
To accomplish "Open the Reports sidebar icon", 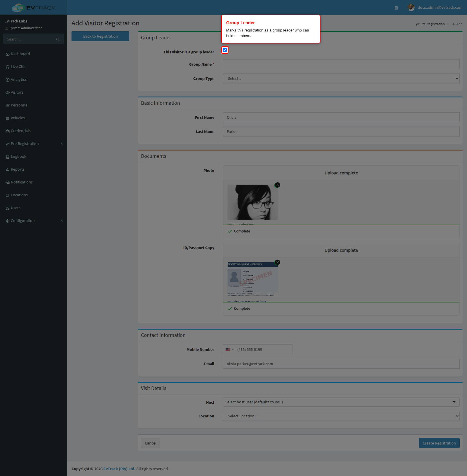I will pos(8,170).
